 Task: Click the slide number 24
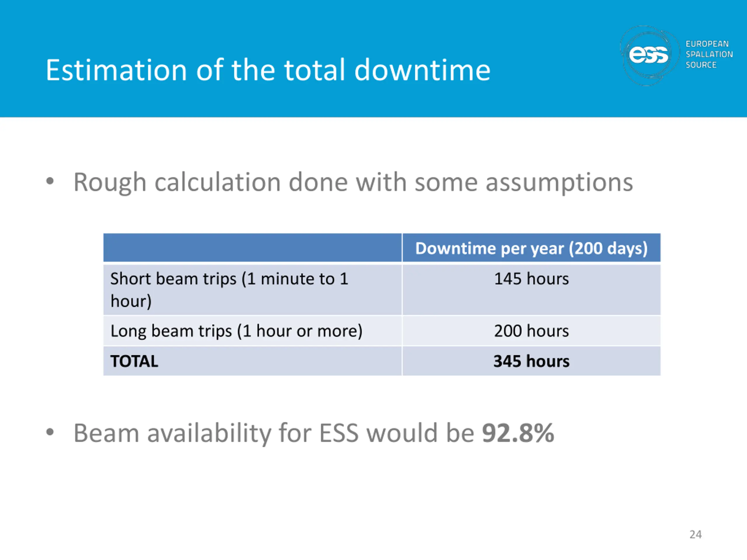(695, 535)
